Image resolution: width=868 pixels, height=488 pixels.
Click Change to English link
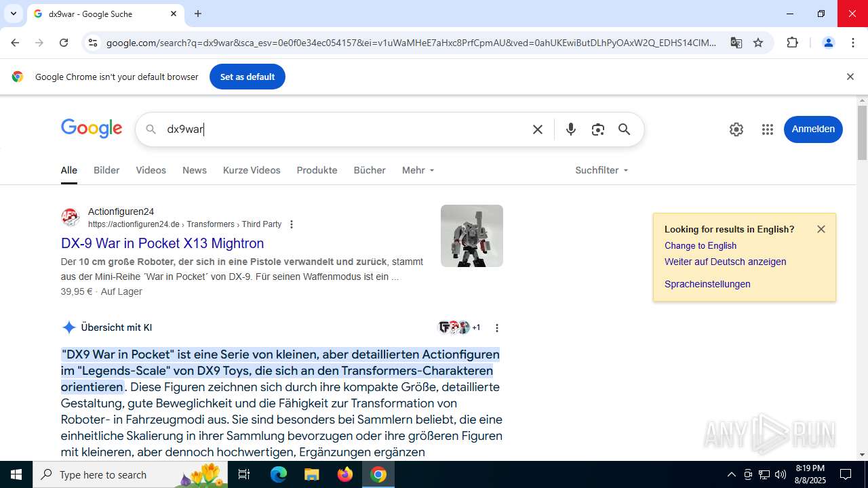[701, 245]
